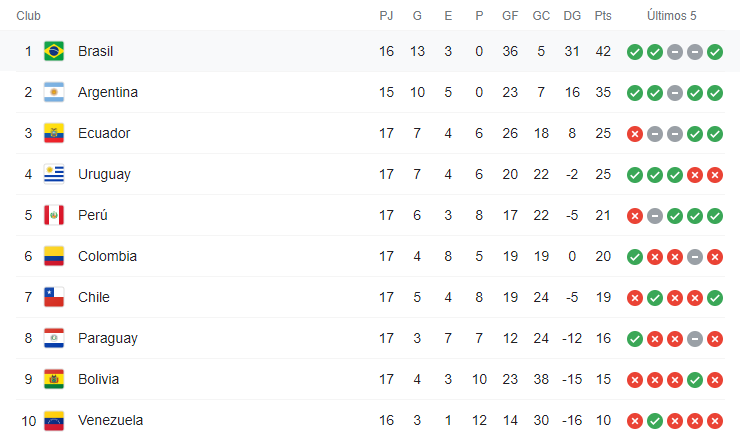This screenshot has height=438, width=740.
Task: Open the Venezuela team name link
Action: [110, 420]
